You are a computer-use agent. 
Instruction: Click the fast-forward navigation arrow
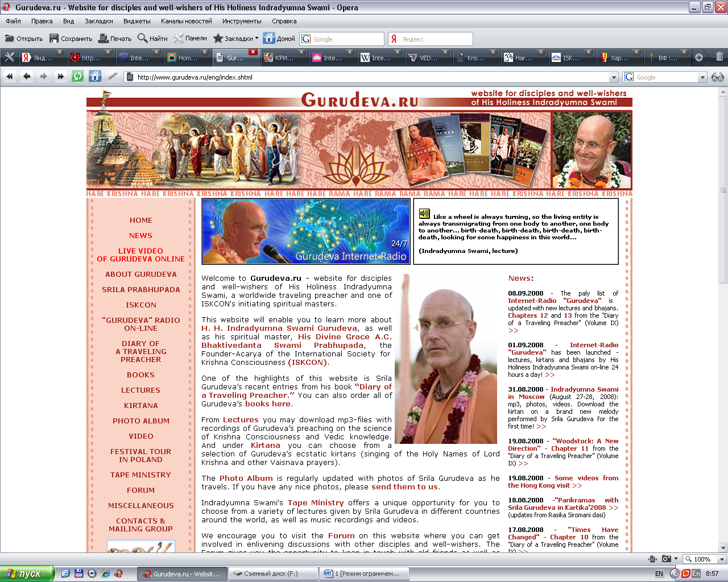61,77
